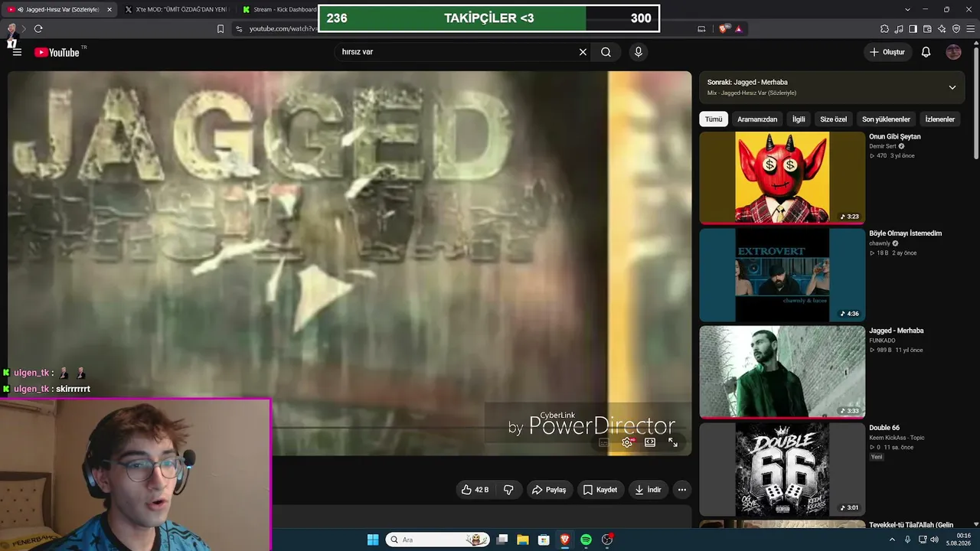
Task: Open the account avatar menu
Action: 953,52
